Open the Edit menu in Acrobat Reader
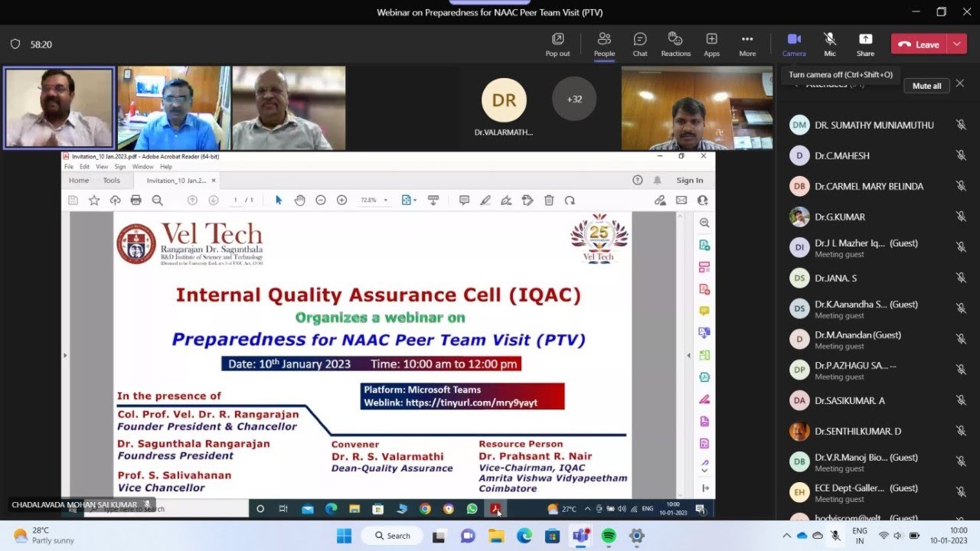This screenshot has height=551, width=980. point(85,166)
